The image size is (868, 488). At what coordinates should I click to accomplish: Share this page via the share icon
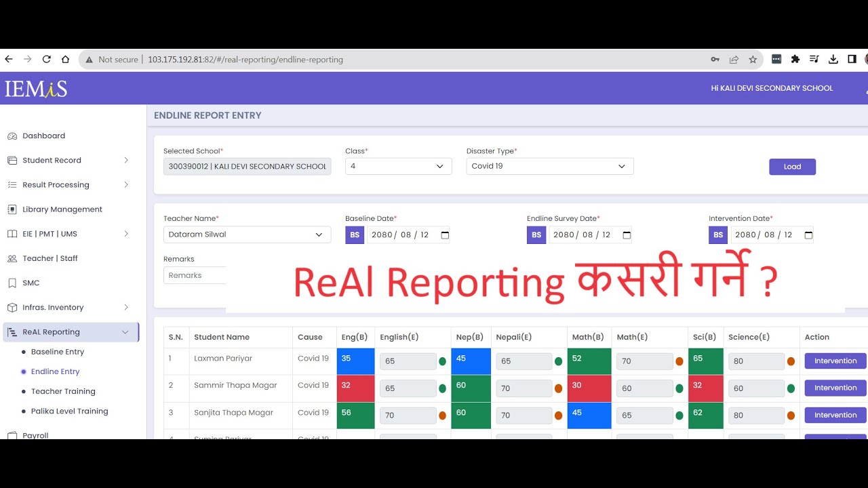pos(734,60)
